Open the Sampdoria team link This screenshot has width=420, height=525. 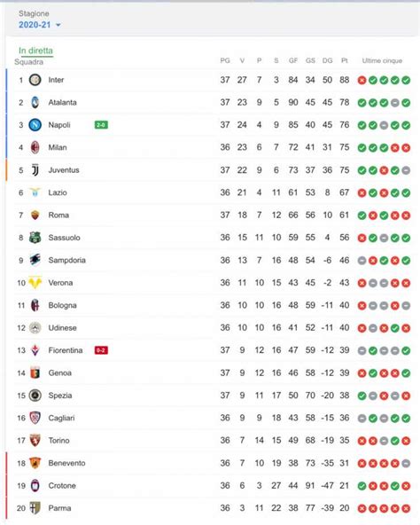click(67, 260)
